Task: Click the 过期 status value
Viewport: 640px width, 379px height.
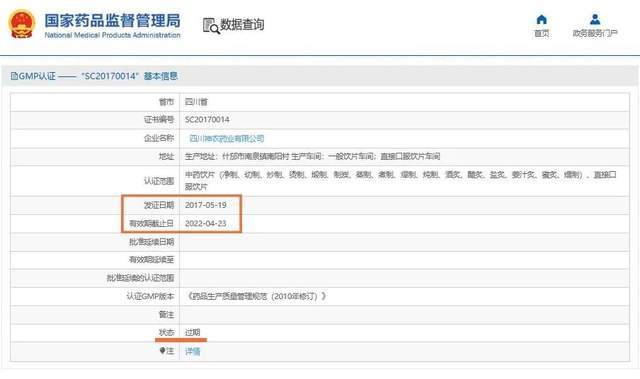Action: click(193, 332)
